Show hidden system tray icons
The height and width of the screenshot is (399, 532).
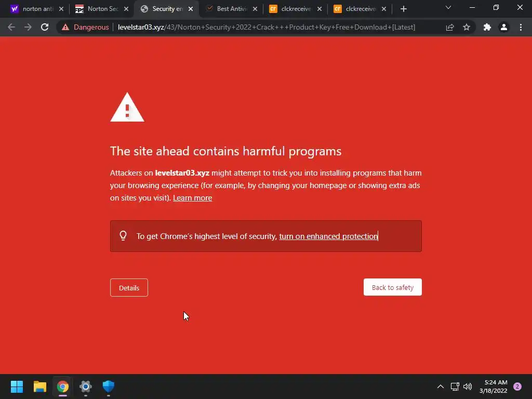coord(441,387)
